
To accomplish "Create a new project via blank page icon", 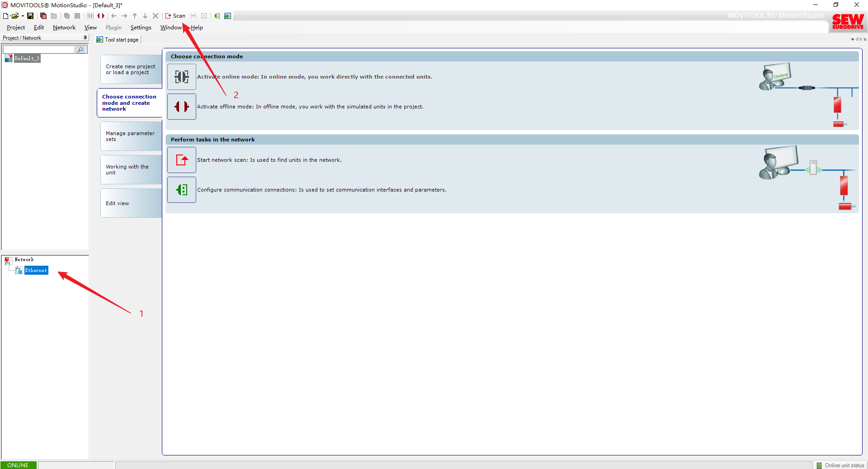I will coord(5,16).
